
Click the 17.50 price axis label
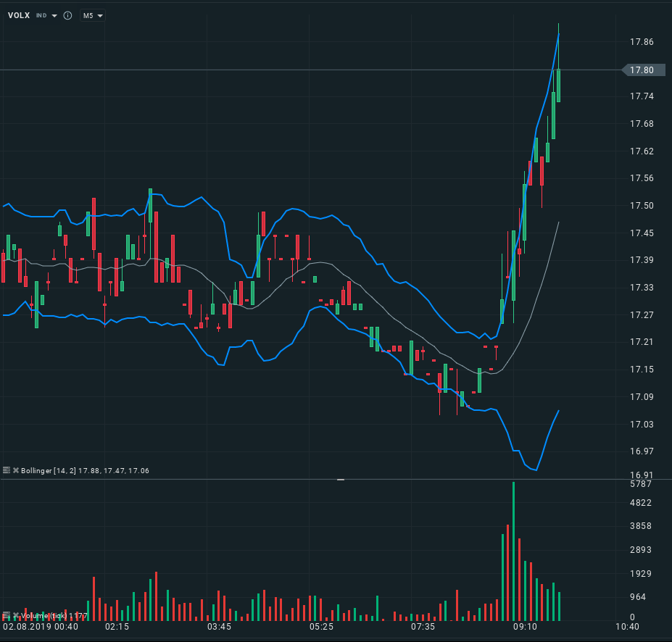coord(642,206)
